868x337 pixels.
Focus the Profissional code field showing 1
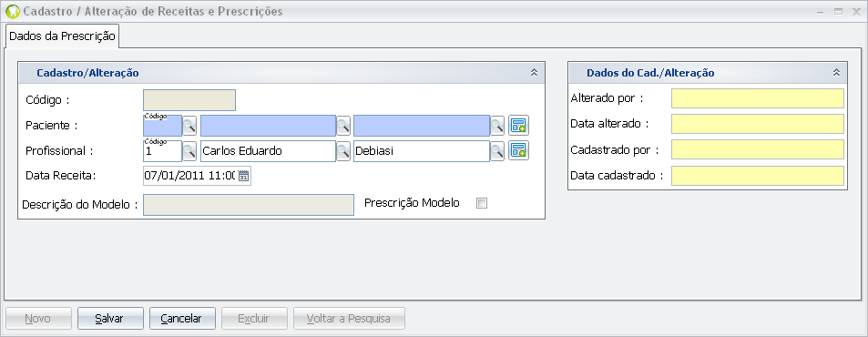162,150
